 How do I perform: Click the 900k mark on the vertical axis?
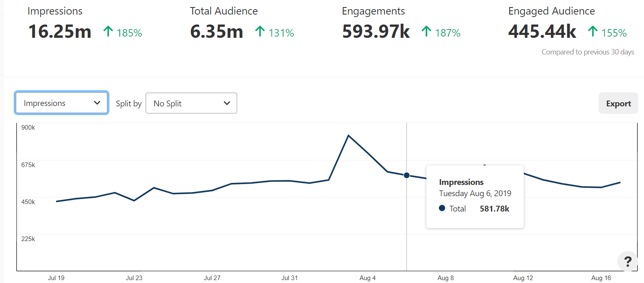28,128
